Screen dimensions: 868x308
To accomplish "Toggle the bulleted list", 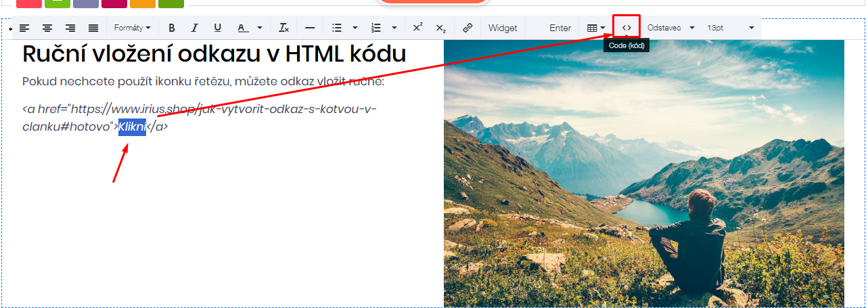I will [x=337, y=28].
